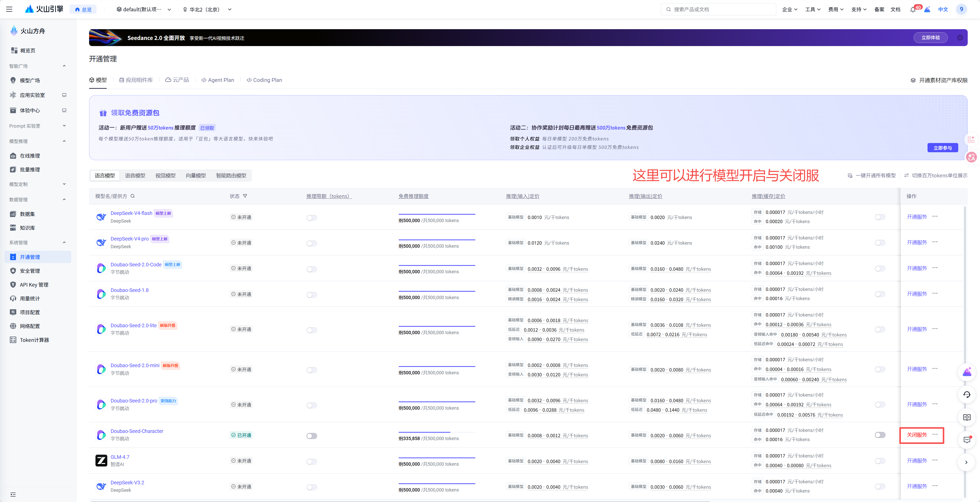This screenshot has height=502, width=980.
Task: Click the search icon beside 模型名/提供方
Action: 133,196
